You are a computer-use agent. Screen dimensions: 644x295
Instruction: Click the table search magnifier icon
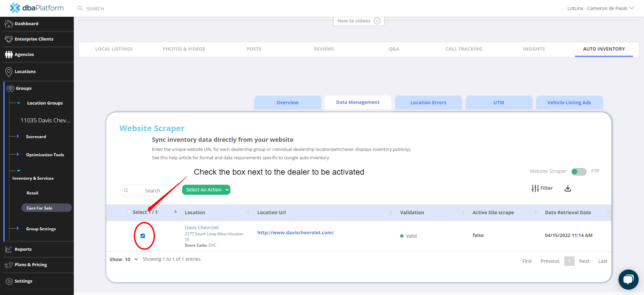tap(126, 190)
